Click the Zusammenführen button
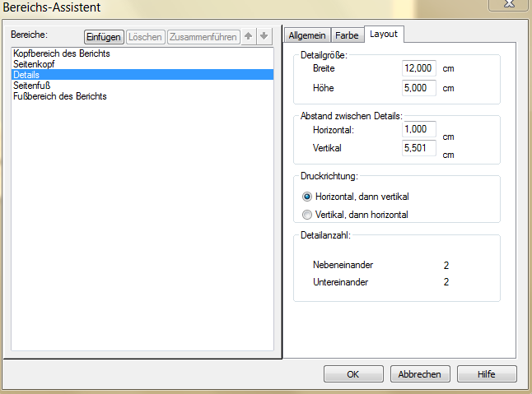Image resolution: width=532 pixels, height=394 pixels. click(203, 36)
